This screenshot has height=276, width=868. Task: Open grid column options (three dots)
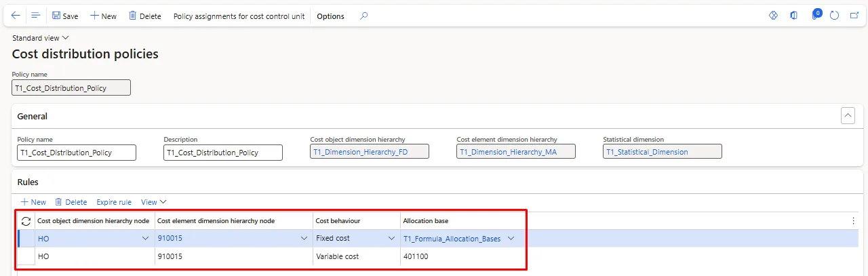pyautogui.click(x=853, y=221)
